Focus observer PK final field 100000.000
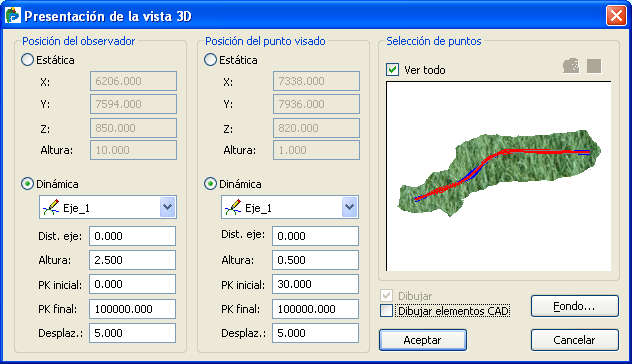632x364 pixels. tap(132, 309)
